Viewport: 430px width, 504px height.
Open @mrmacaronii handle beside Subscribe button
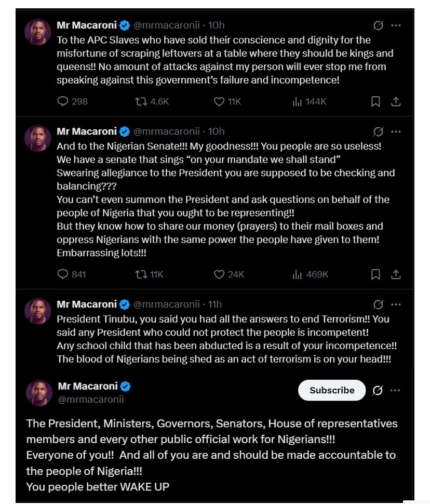[90, 400]
